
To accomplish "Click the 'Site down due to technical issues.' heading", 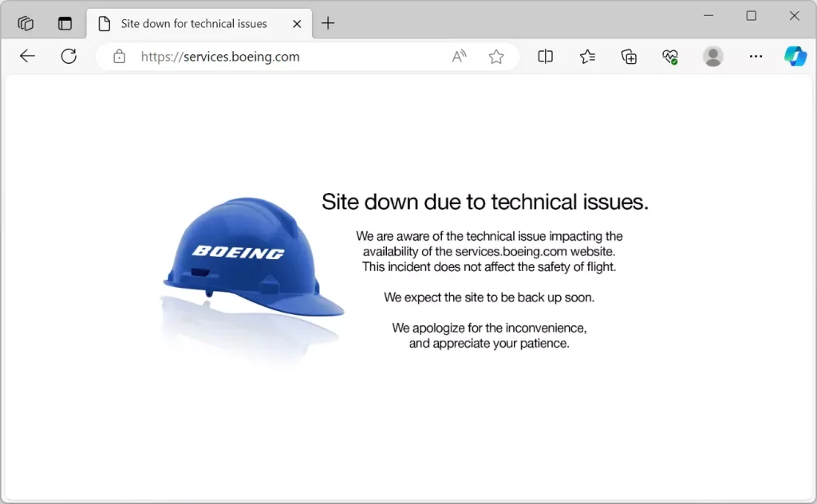I will point(484,202).
